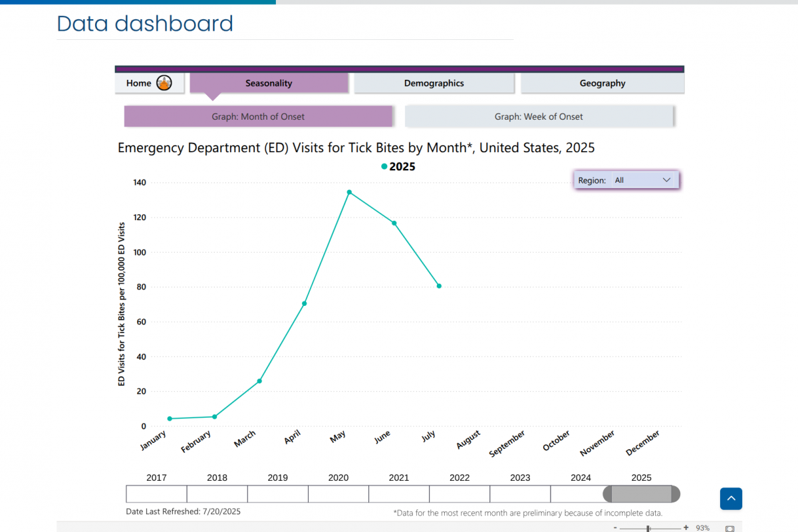Select Graph: Month of Onset view
The height and width of the screenshot is (532, 798).
(x=258, y=116)
